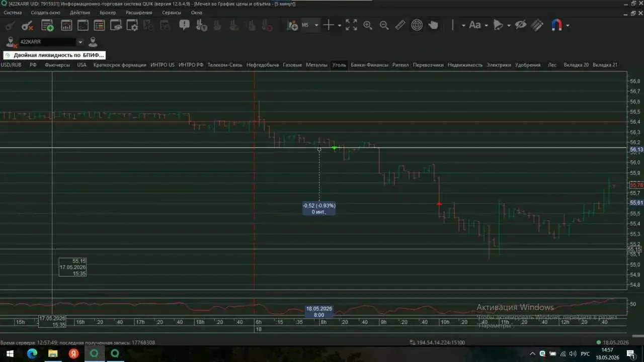Switch to the Уголь tab
The height and width of the screenshot is (362, 644).
[x=339, y=65]
